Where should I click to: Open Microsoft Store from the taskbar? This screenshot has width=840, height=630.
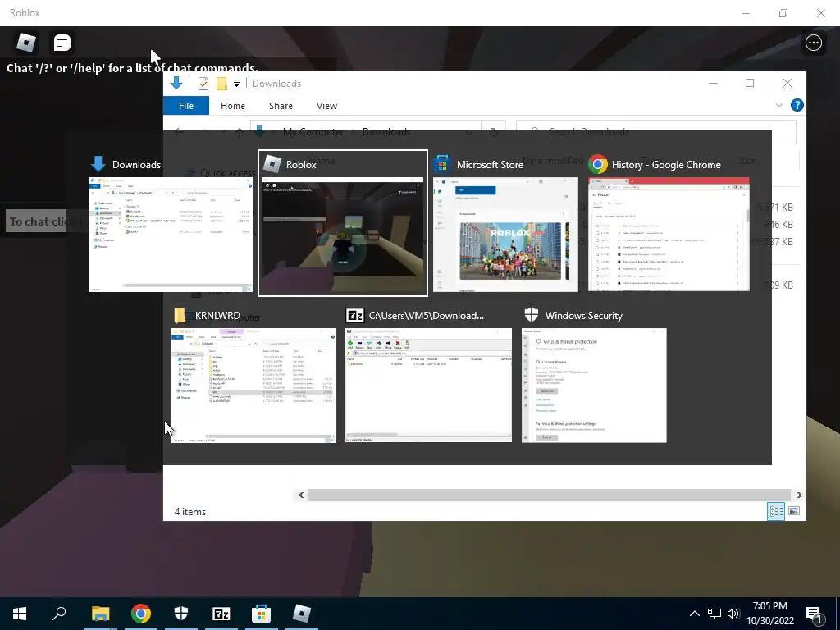[x=261, y=614]
